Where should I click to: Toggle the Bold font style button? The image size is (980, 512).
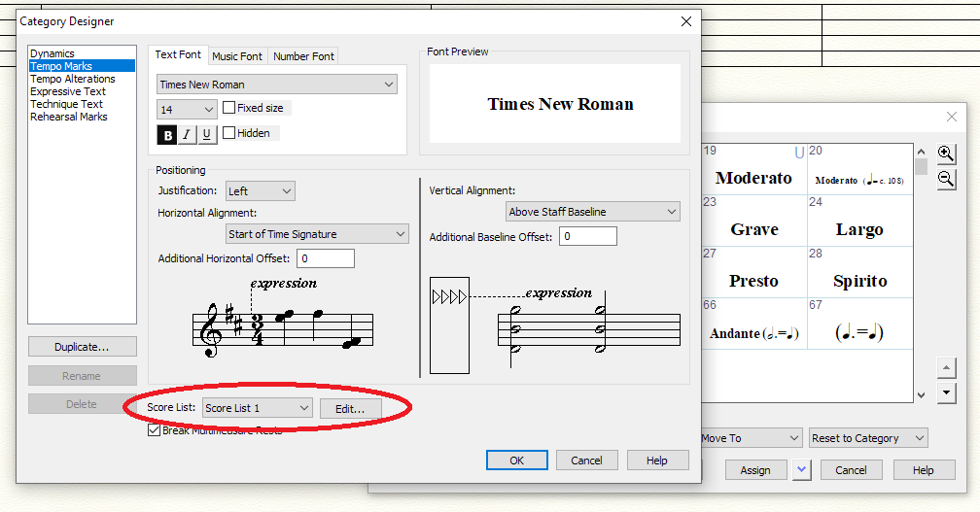pyautogui.click(x=167, y=135)
